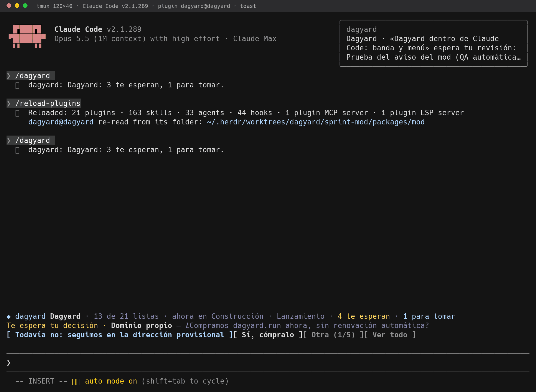
Task: Click the prompt input line
Action: tap(268, 363)
